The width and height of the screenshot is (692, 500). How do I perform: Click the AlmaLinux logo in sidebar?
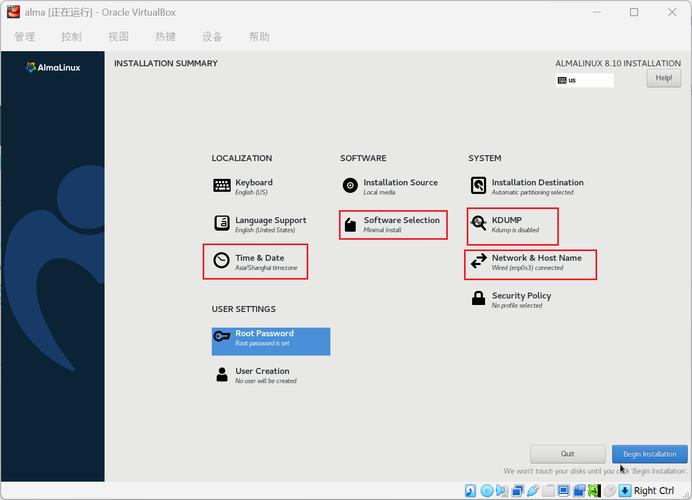(x=53, y=67)
